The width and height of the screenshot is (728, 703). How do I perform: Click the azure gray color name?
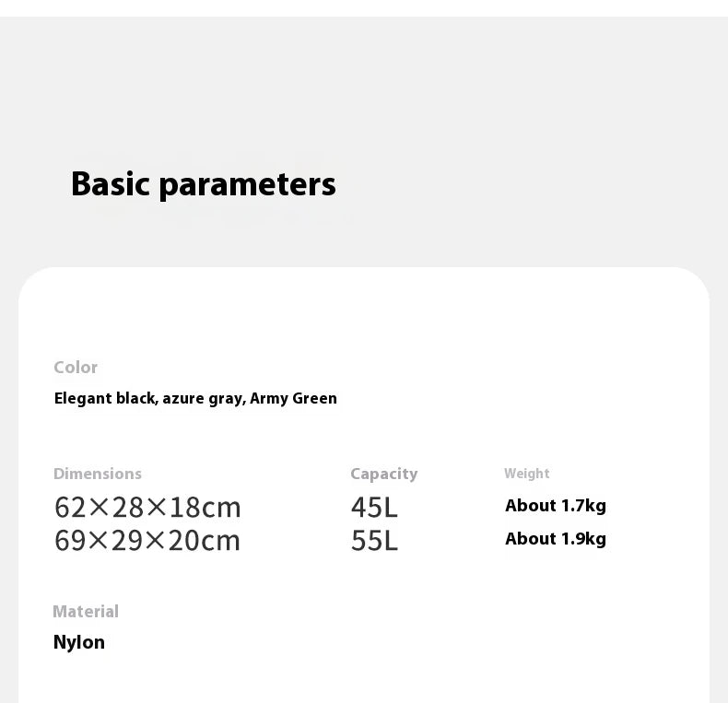(x=204, y=399)
